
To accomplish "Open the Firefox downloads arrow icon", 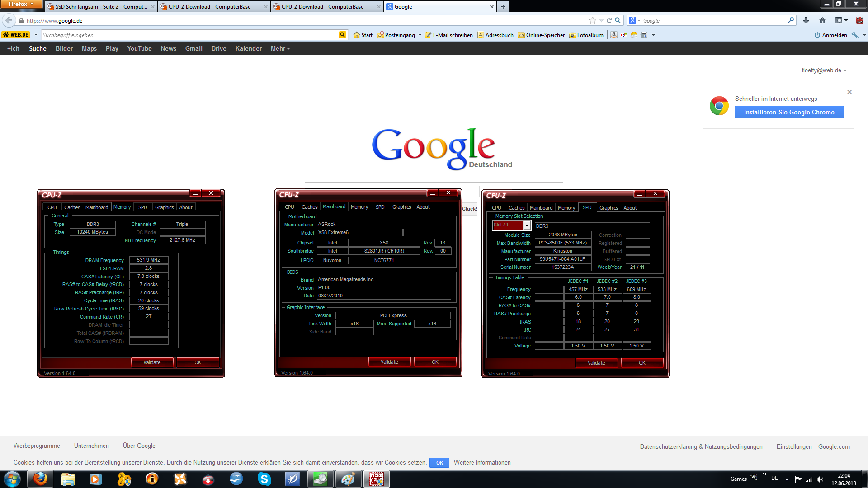I will tap(806, 20).
